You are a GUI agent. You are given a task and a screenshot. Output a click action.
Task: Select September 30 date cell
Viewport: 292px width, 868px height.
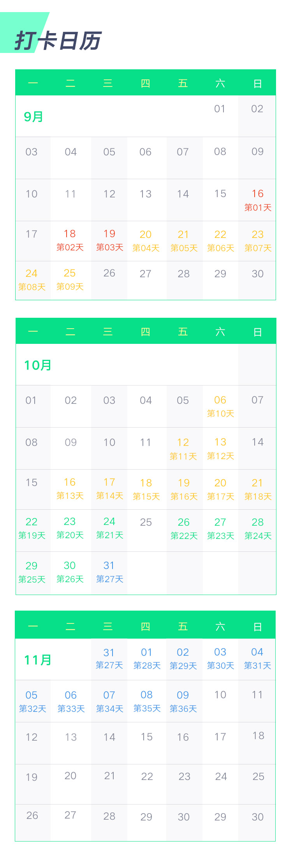pyautogui.click(x=257, y=274)
